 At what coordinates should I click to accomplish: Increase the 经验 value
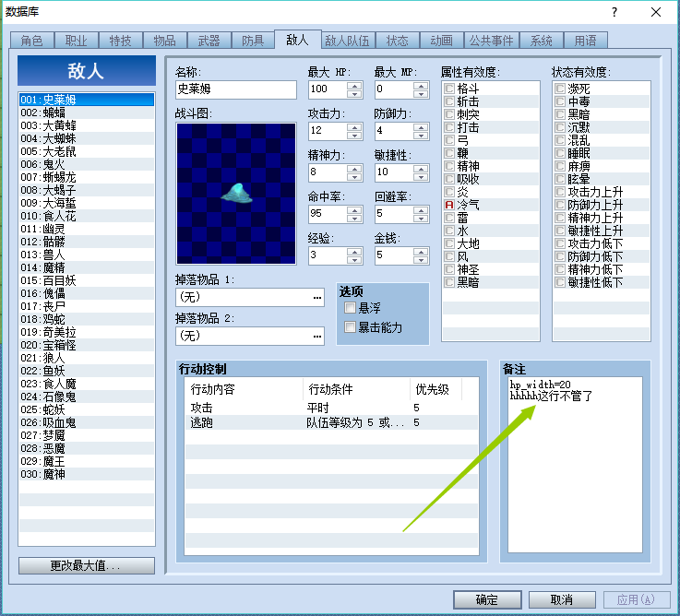click(x=354, y=252)
